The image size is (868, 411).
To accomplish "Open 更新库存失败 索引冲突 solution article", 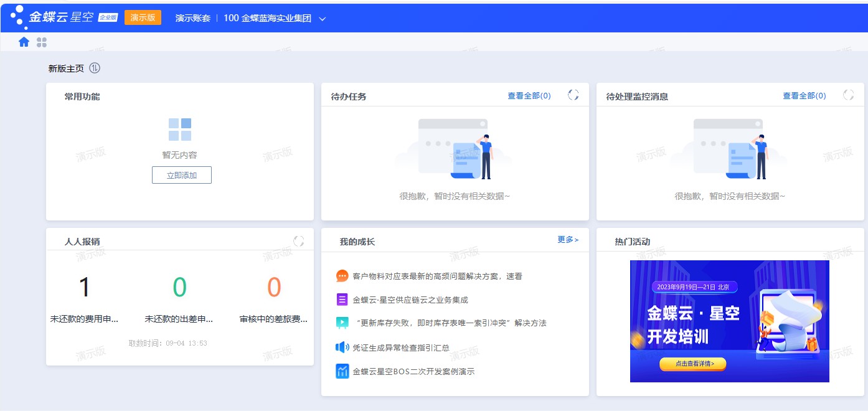I will coord(450,323).
